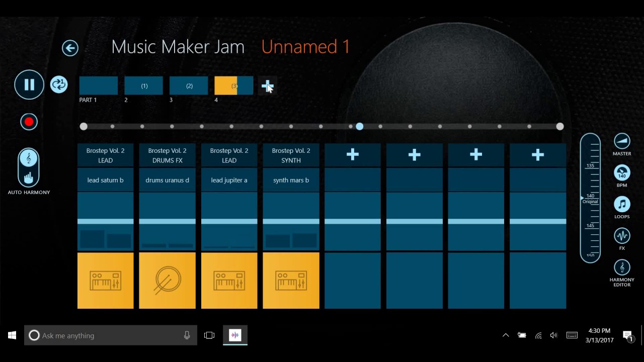Open the Action Center notifications

pos(628,335)
